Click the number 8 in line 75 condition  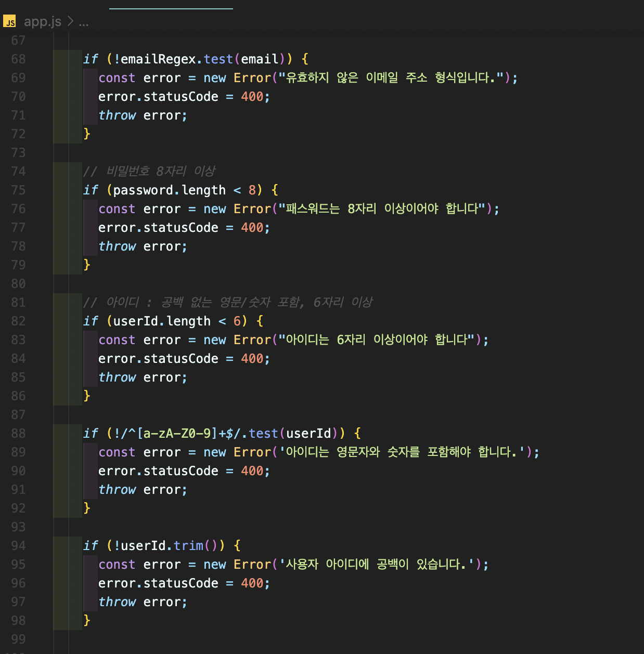tap(252, 190)
